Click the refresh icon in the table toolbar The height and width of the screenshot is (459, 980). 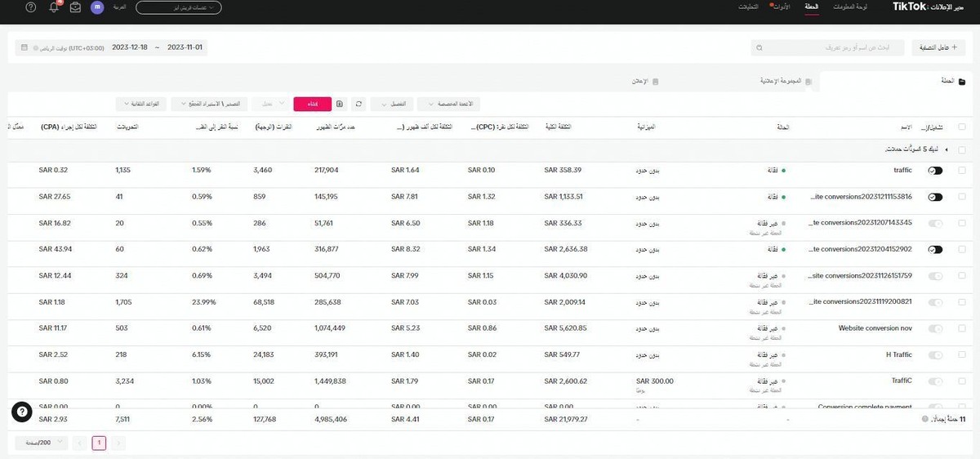coord(359,105)
